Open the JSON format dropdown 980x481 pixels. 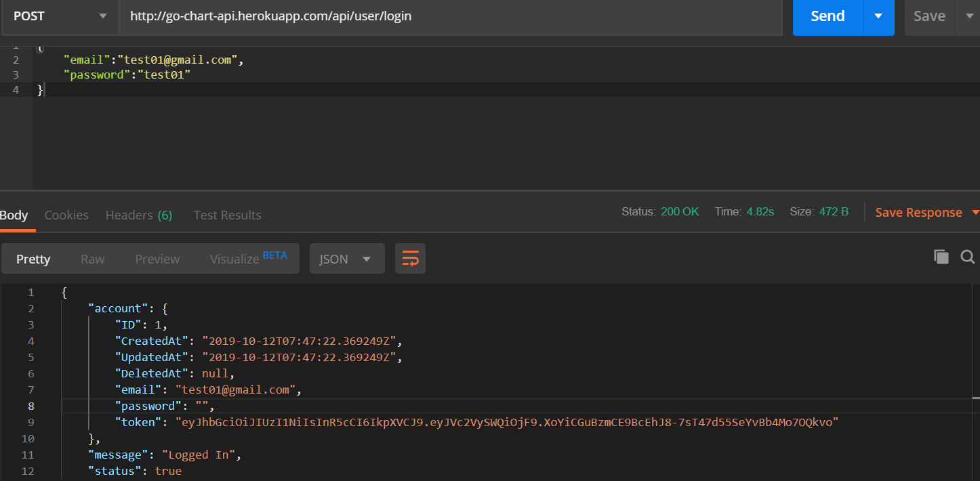point(346,259)
